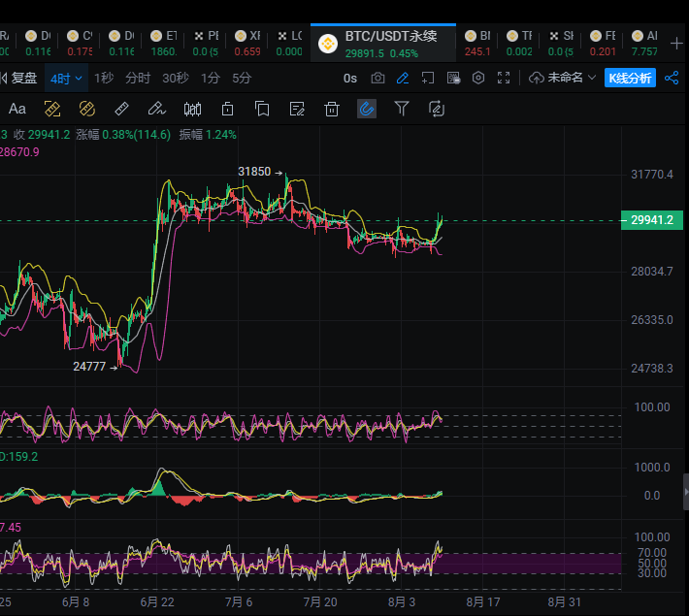This screenshot has height=616, width=689.
Task: Select the yellow rounded ruler tool
Action: tap(87, 109)
